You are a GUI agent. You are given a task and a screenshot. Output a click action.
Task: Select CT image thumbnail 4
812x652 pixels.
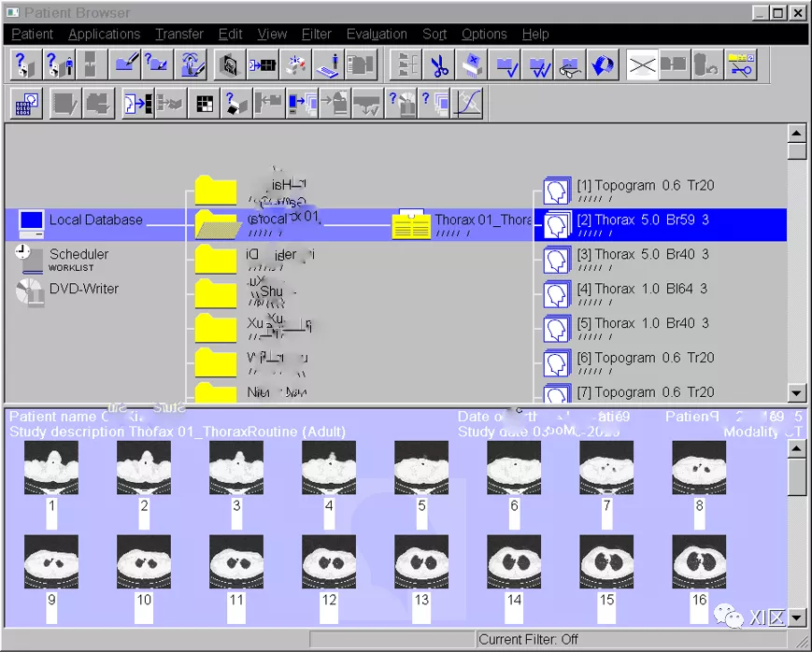point(329,468)
